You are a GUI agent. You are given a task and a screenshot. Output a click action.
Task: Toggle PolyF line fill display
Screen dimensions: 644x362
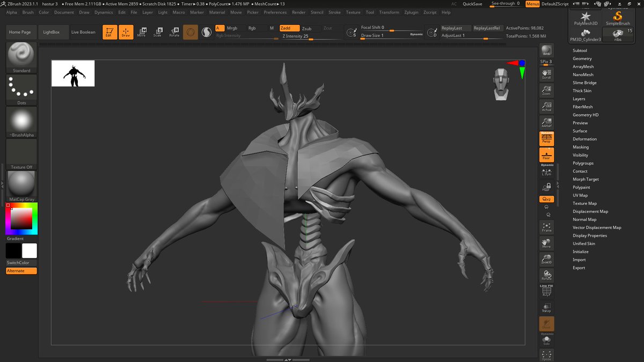click(x=546, y=291)
